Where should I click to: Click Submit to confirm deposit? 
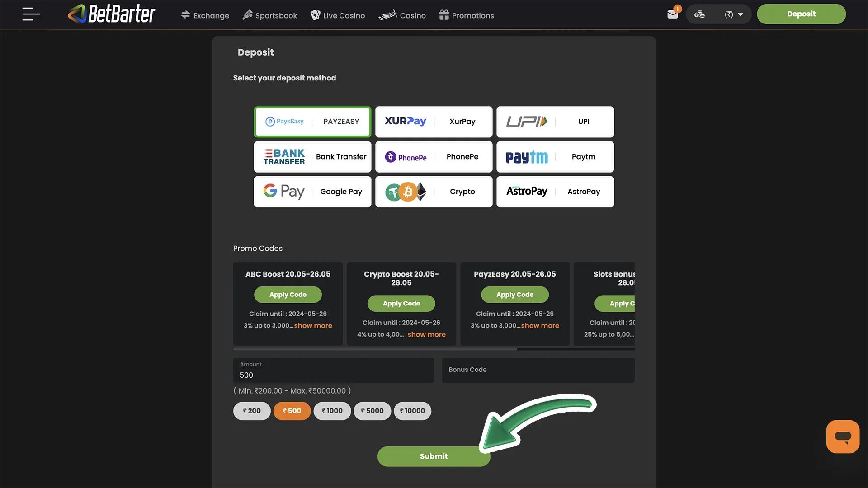(434, 456)
